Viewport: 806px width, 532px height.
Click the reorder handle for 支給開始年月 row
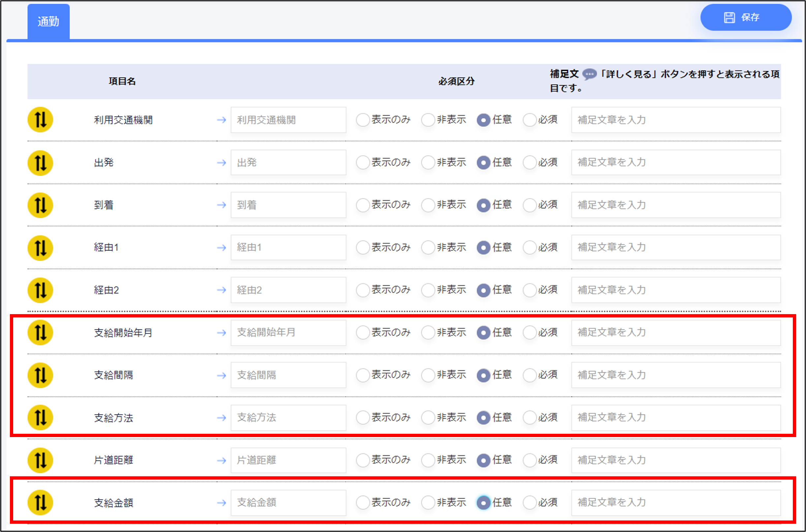[40, 333]
